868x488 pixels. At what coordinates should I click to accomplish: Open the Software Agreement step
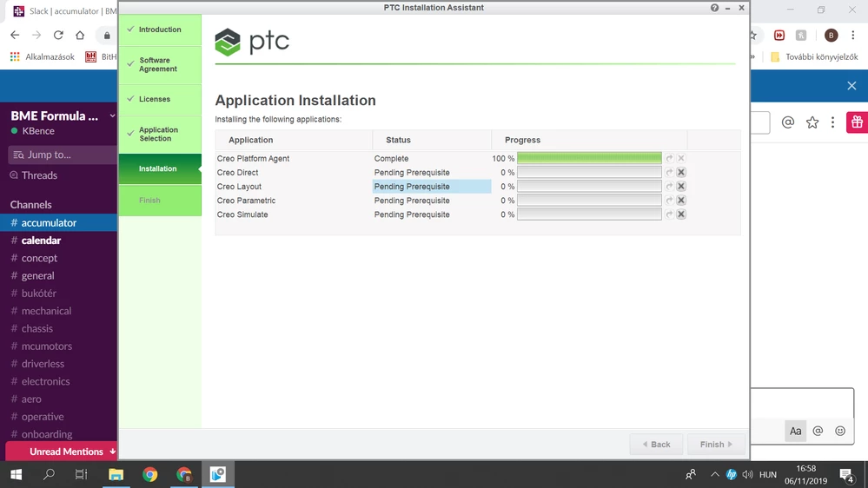(x=160, y=65)
